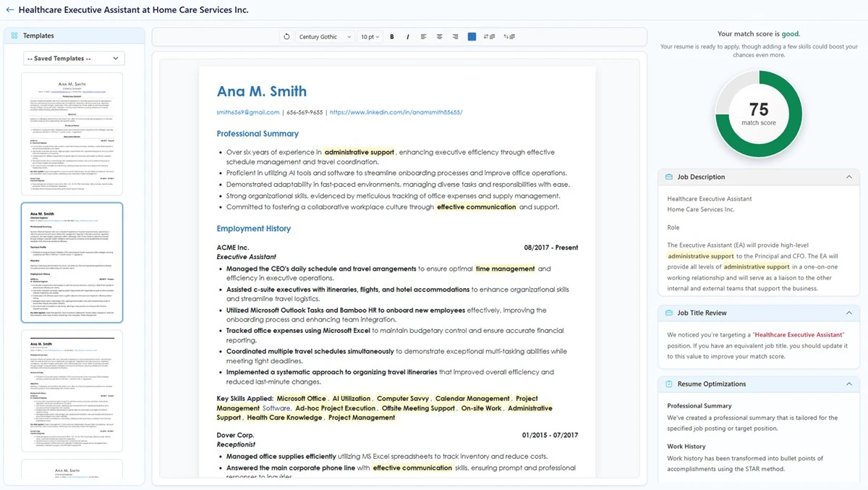868x490 pixels.
Task: Click the Templates panel icon in the sidebar
Action: pyautogui.click(x=14, y=35)
